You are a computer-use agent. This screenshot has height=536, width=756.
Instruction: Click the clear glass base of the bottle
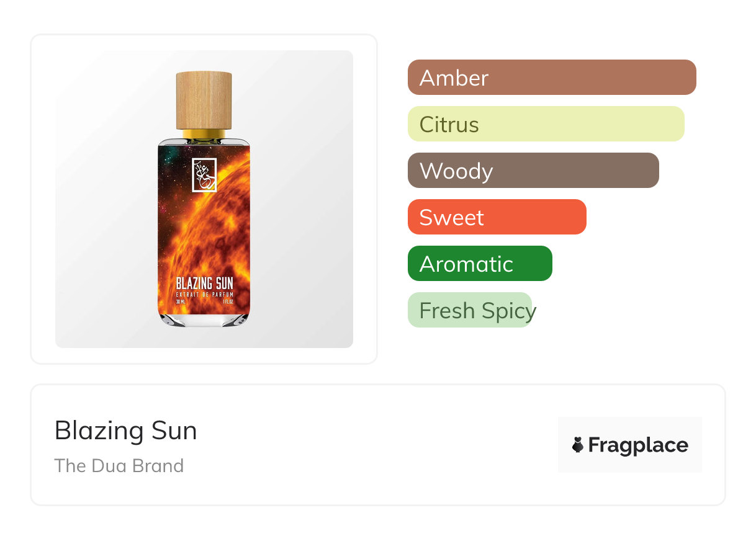click(204, 319)
